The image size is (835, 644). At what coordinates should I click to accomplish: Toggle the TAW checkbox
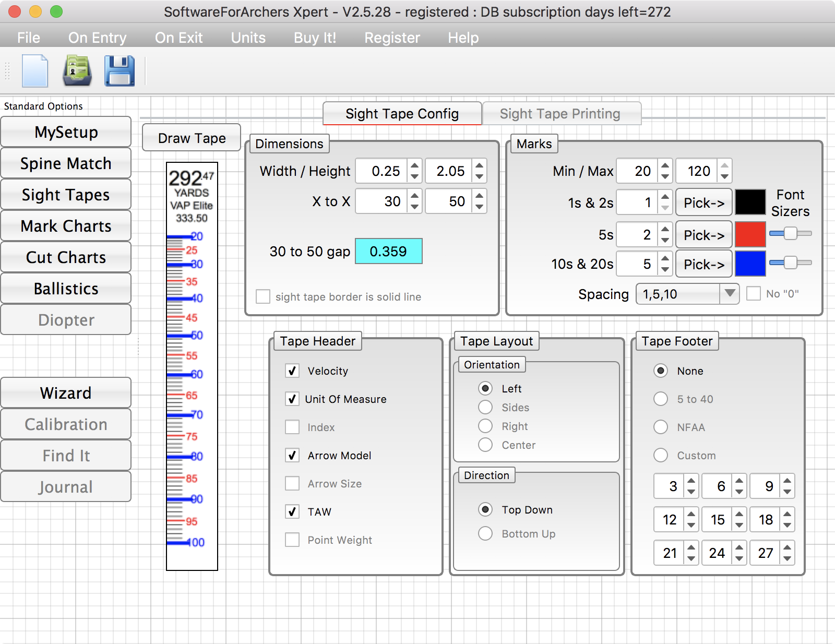pos(292,512)
